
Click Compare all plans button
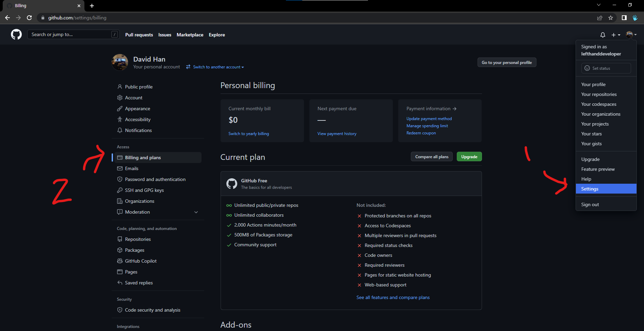[432, 156]
